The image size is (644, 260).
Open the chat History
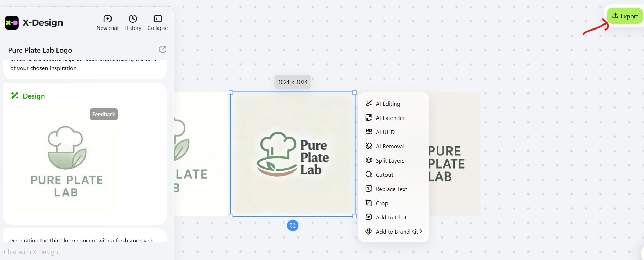click(x=132, y=23)
